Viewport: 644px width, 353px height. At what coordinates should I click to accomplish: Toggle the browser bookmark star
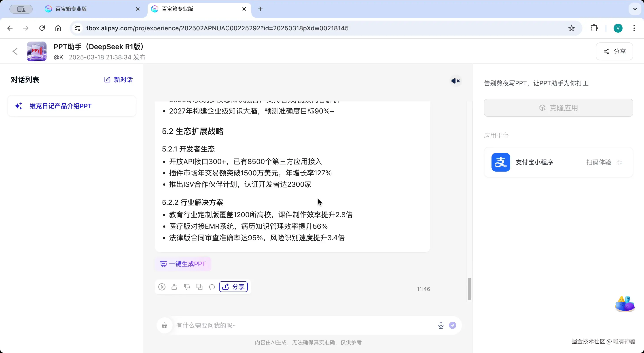tap(572, 28)
